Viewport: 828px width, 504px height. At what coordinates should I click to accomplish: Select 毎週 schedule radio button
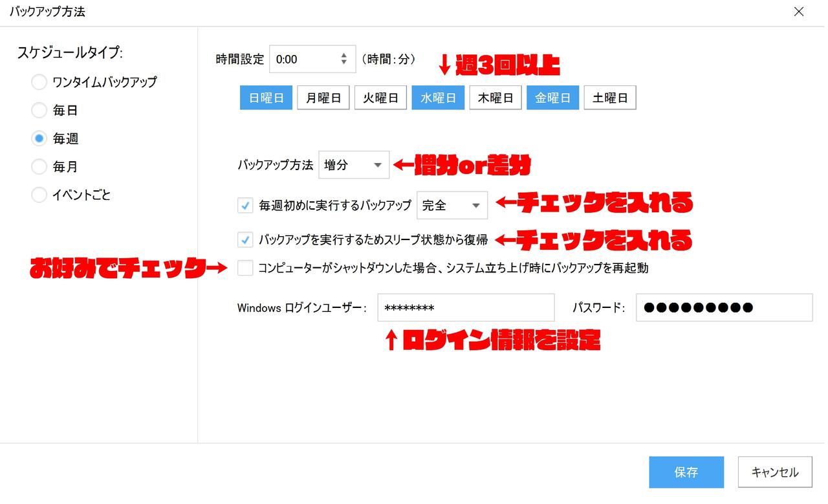click(39, 138)
